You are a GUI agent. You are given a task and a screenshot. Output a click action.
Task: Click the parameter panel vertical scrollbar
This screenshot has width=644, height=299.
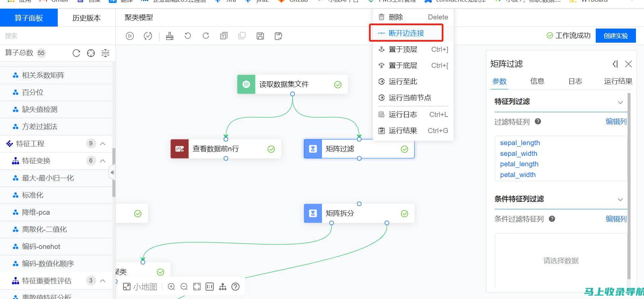629,186
